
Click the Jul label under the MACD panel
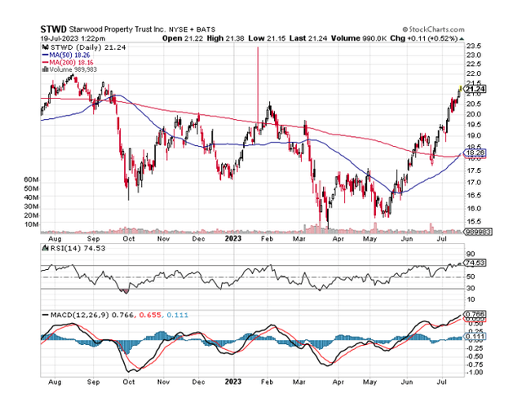441,382
